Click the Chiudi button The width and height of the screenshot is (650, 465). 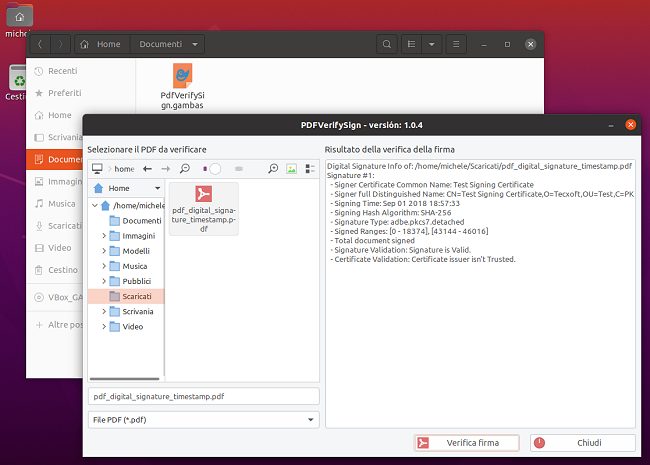pyautogui.click(x=583, y=443)
